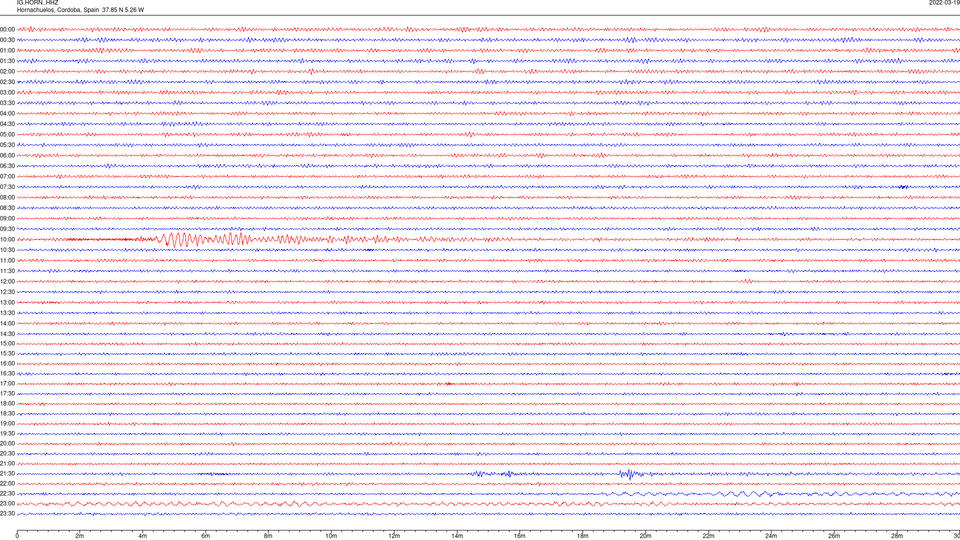Viewport: 960px width, 540px height.
Task: Click the '00:30' time row label
Action: coord(7,40)
